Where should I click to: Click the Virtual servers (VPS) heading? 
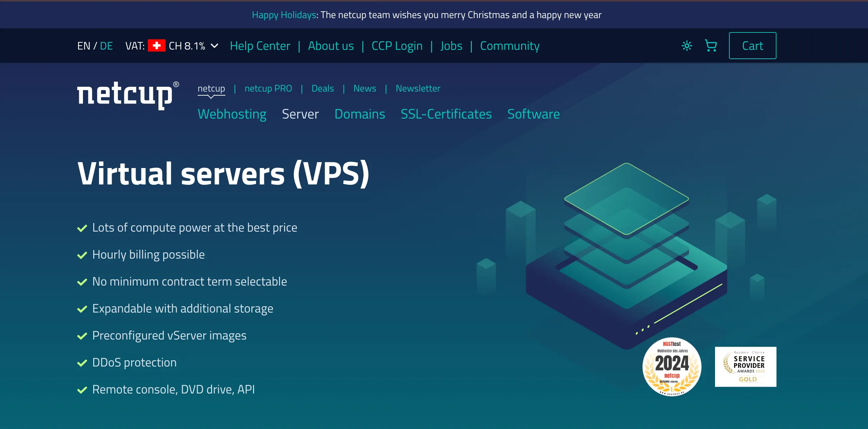click(224, 174)
